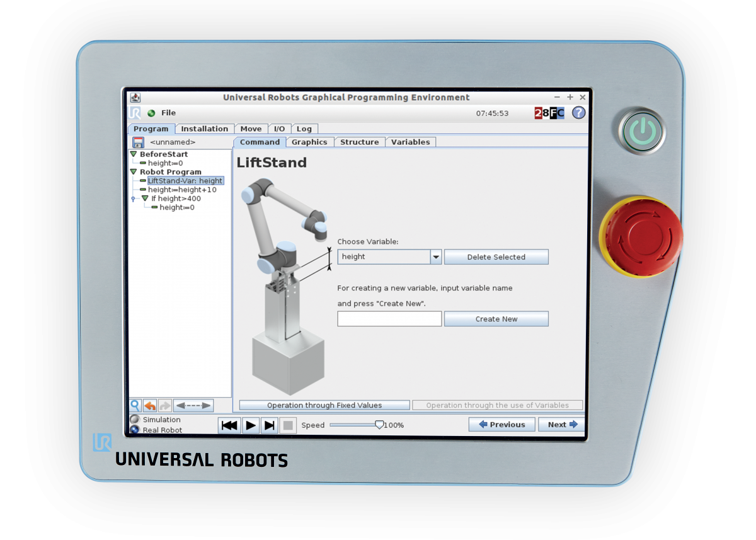Open the Choose Variable dropdown arrow
The width and height of the screenshot is (756, 540).
click(x=436, y=256)
